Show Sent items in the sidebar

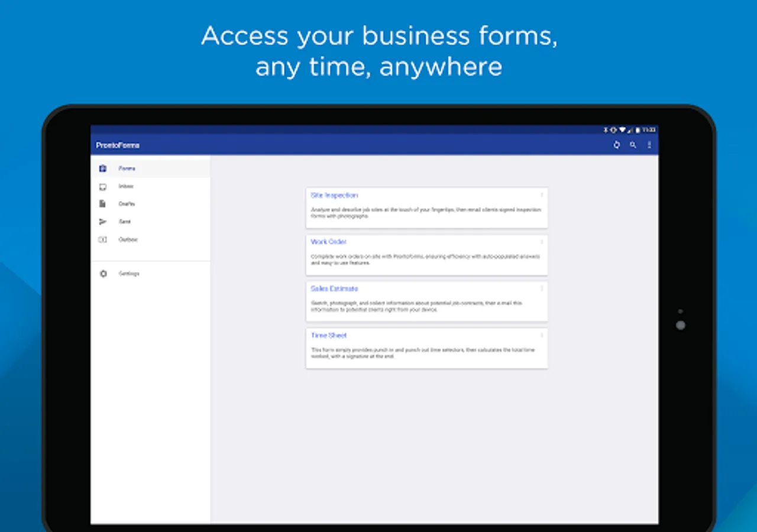point(124,222)
